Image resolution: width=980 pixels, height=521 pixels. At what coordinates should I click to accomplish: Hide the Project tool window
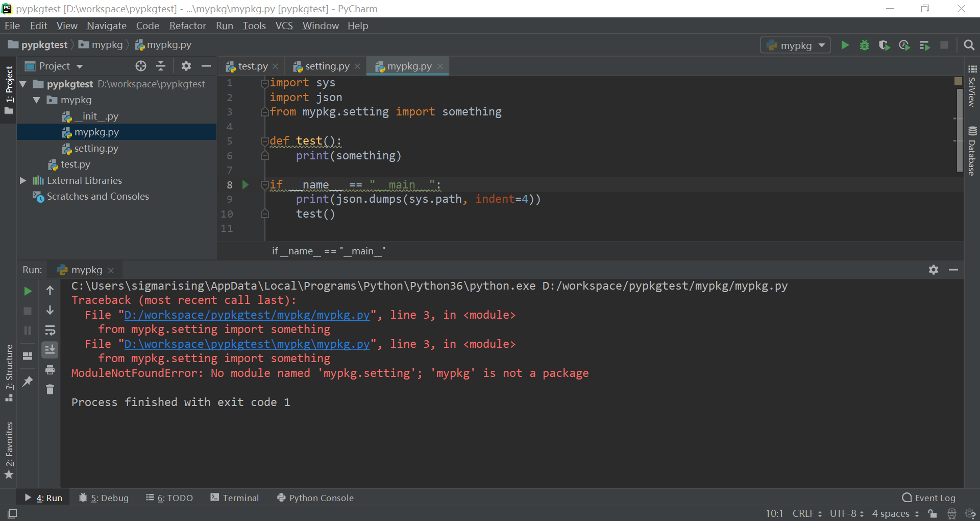(206, 66)
